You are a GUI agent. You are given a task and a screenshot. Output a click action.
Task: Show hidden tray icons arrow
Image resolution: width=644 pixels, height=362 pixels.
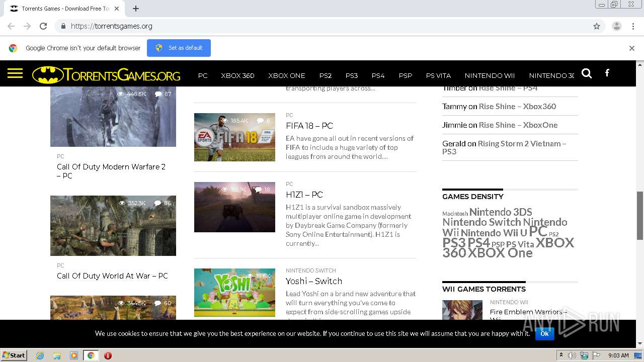[x=561, y=355]
